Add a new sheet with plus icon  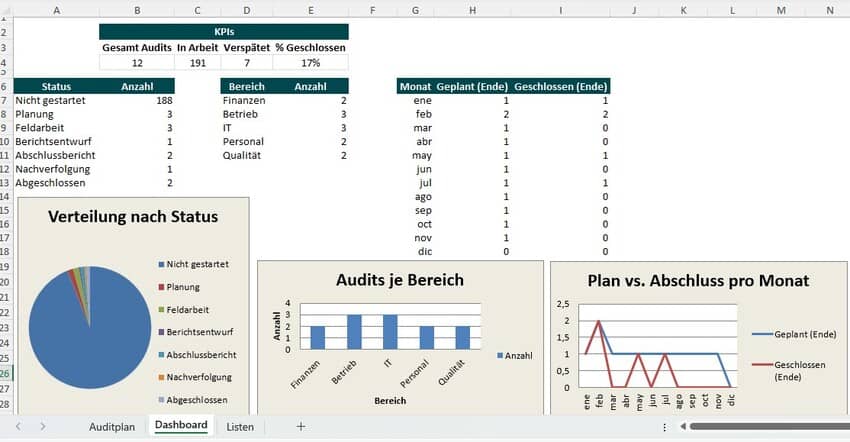pyautogui.click(x=300, y=426)
